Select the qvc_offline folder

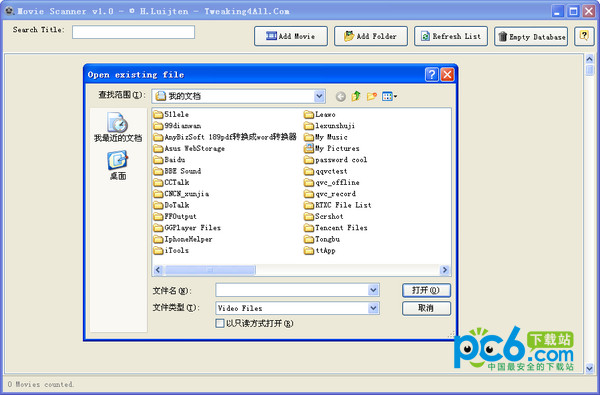click(332, 182)
